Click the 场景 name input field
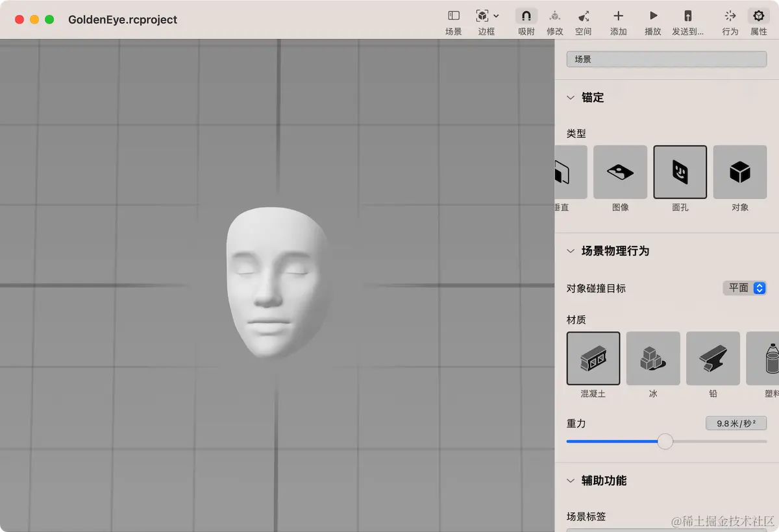Image resolution: width=779 pixels, height=532 pixels. [667, 59]
